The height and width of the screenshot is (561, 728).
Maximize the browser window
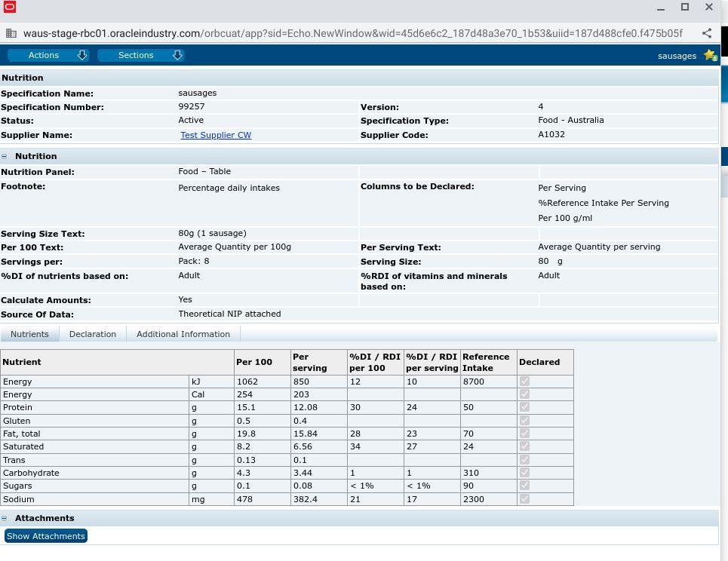pos(685,7)
